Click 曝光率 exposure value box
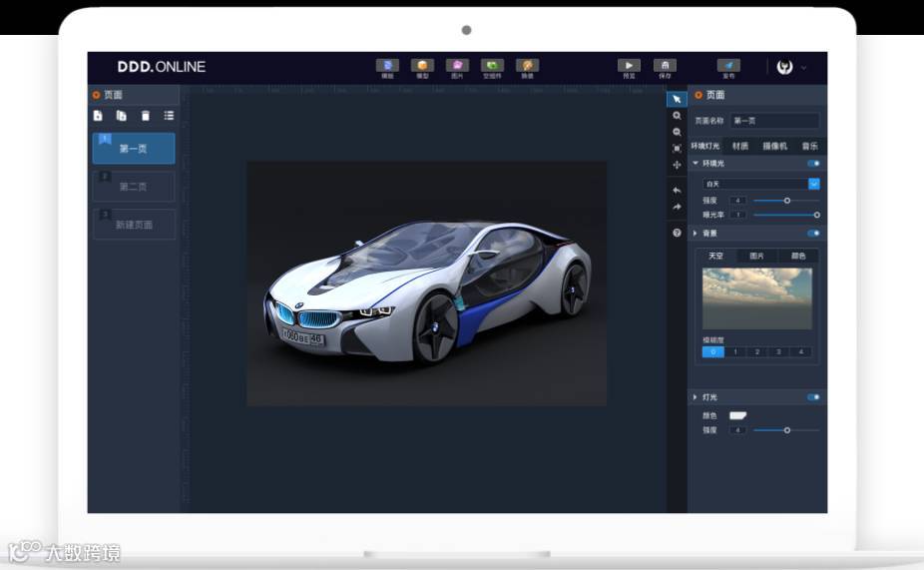The height and width of the screenshot is (570, 924). click(737, 215)
